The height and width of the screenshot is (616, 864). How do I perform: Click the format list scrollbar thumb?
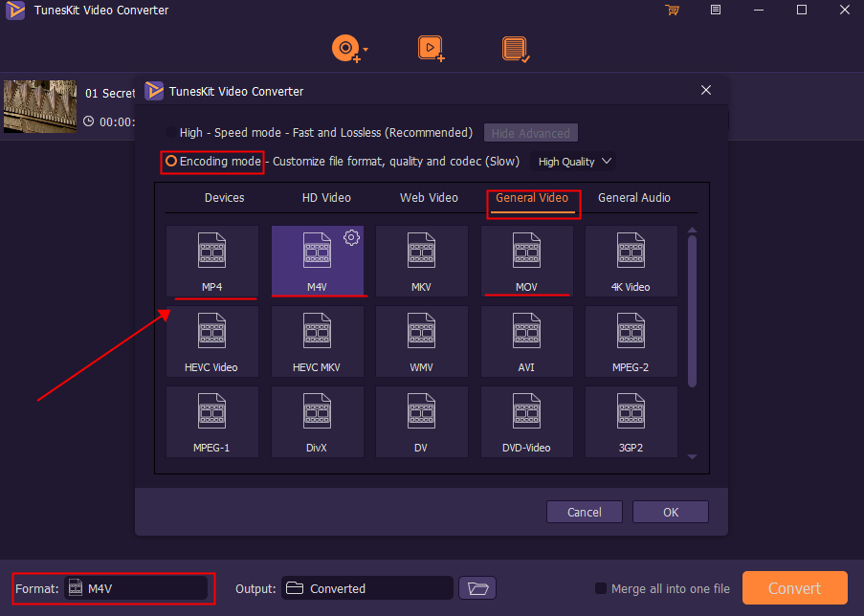[x=693, y=311]
